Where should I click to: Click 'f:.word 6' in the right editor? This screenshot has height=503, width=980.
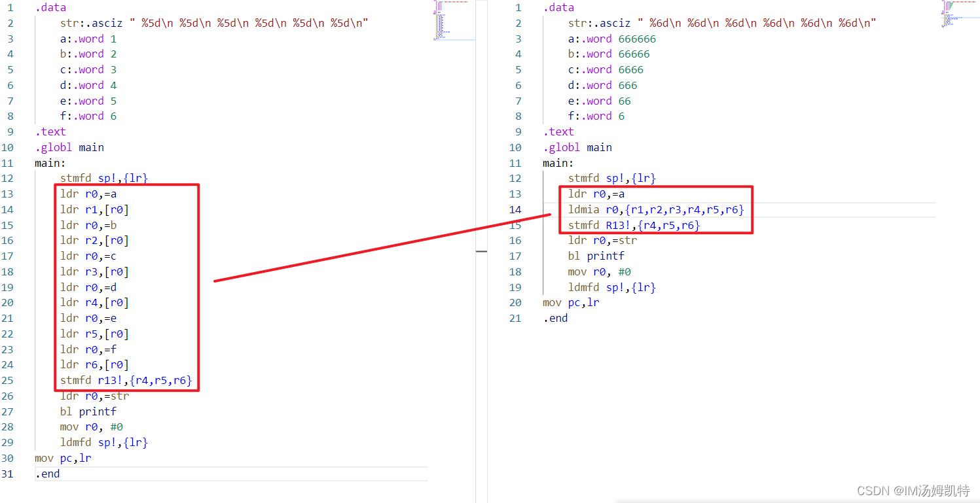[596, 116]
